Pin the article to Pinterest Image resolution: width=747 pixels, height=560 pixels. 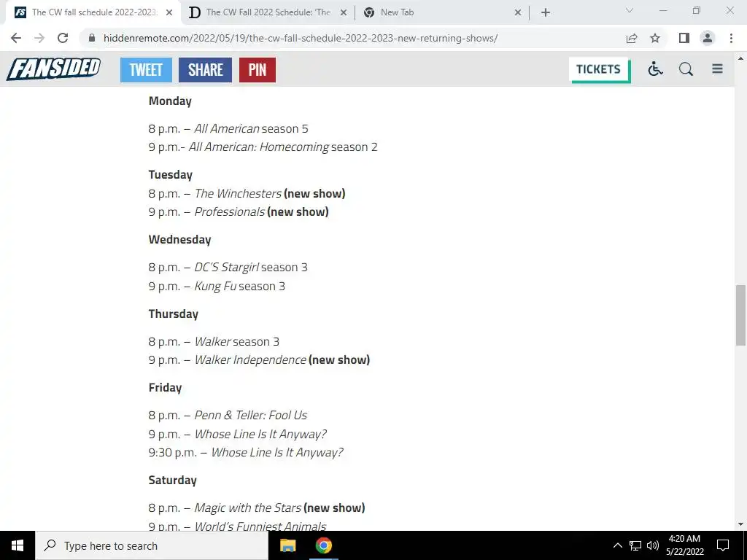tap(258, 69)
